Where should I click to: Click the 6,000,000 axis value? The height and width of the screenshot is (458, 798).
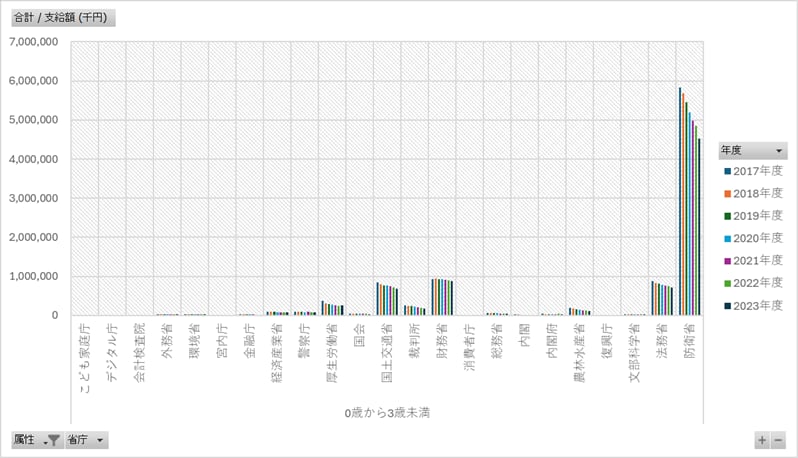pyautogui.click(x=33, y=81)
